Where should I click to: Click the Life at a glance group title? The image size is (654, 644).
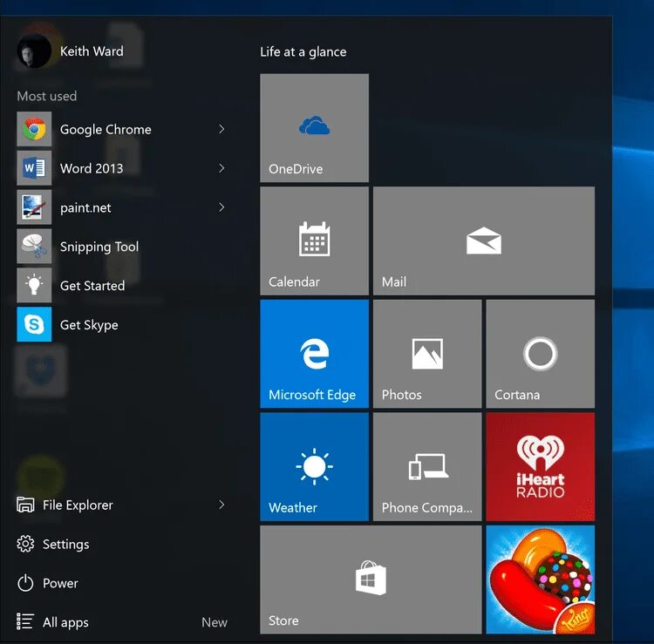pos(303,52)
